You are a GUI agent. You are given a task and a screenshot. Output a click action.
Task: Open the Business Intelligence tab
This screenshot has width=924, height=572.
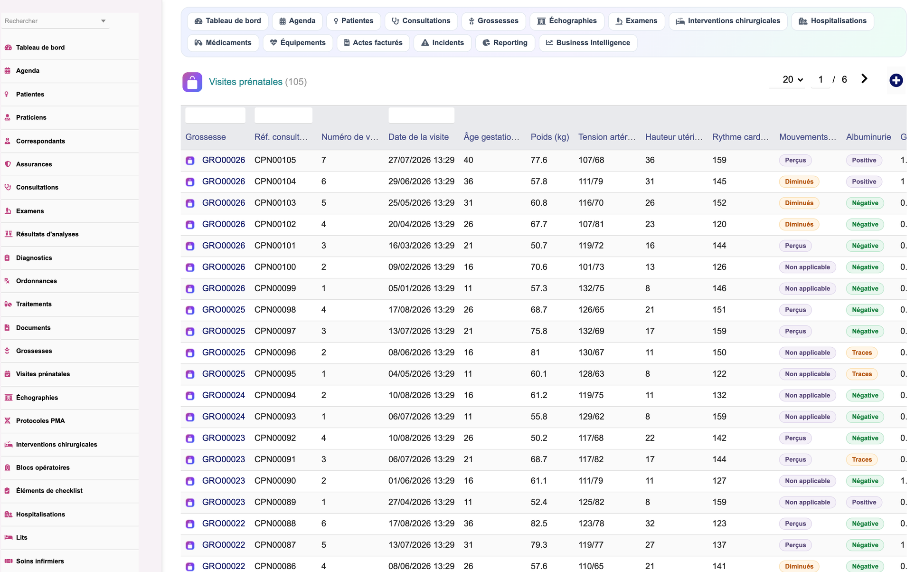588,43
